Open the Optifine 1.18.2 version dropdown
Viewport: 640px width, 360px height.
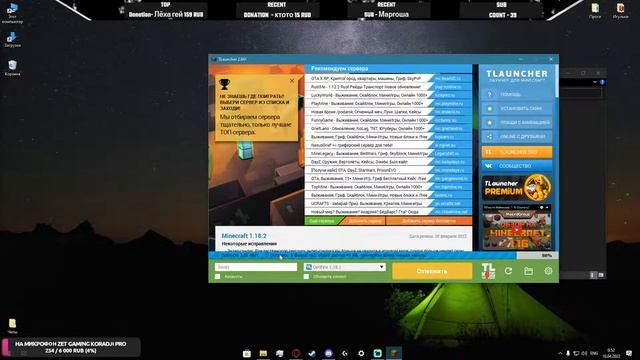pyautogui.click(x=344, y=267)
